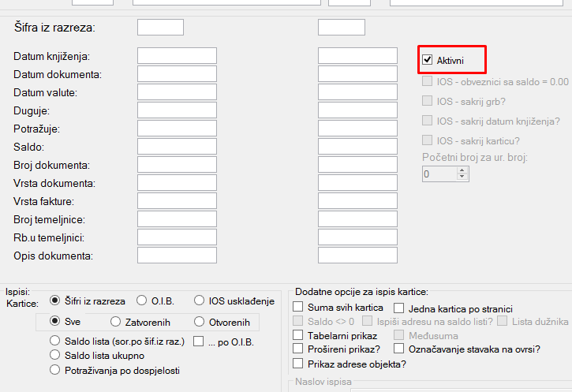Choose the Zatvorenih radio option
The image size is (572, 392).
[x=116, y=322]
